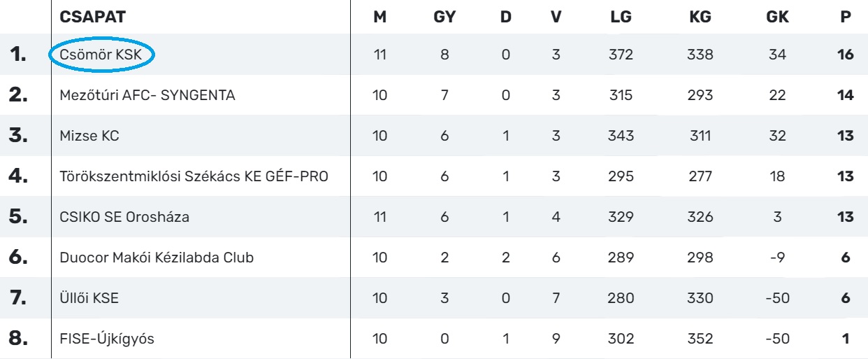Open Duocor Makói Kézilabda Club entry
The width and height of the screenshot is (868, 359).
157,258
